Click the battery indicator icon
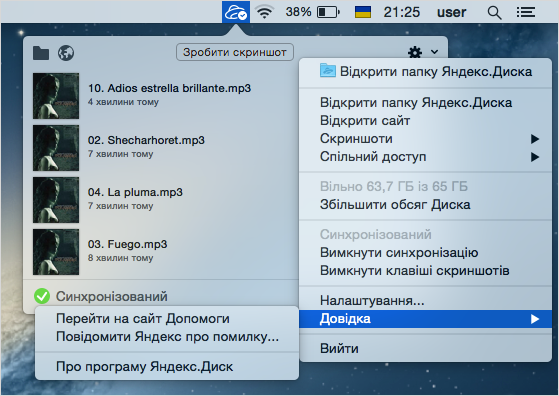 point(328,12)
